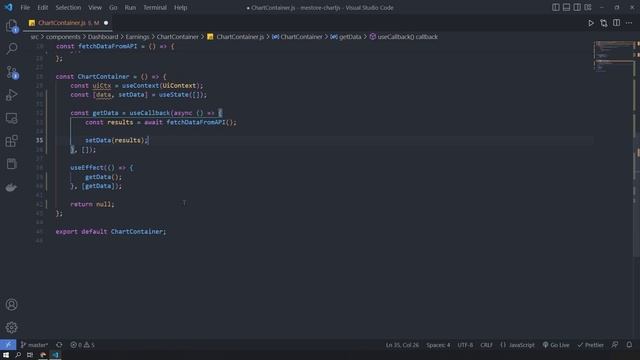Open the Source Control view
Viewport: 640px width, 360px height.
(x=11, y=72)
